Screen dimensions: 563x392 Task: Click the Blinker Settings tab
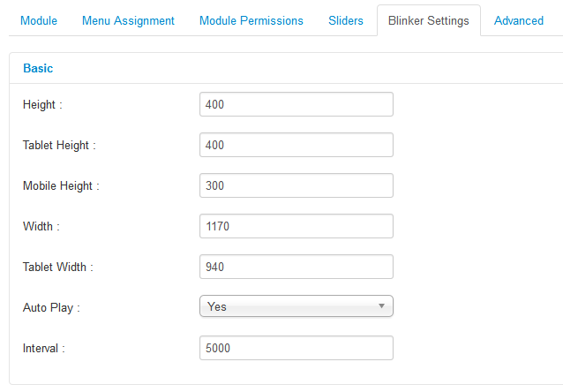point(429,20)
